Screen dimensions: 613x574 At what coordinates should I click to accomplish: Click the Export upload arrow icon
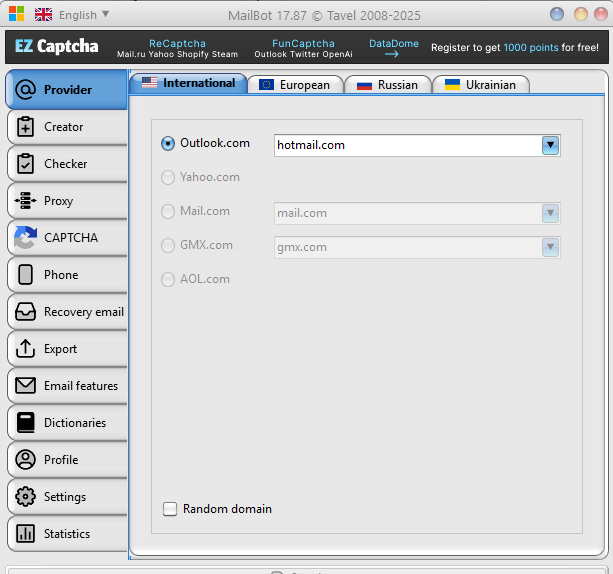[x=25, y=348]
